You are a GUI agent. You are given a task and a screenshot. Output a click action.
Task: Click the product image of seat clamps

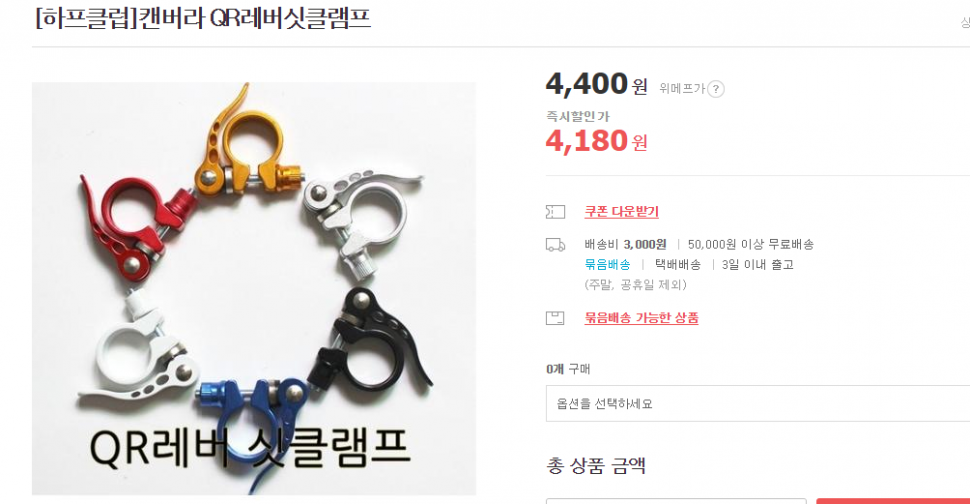tap(254, 289)
